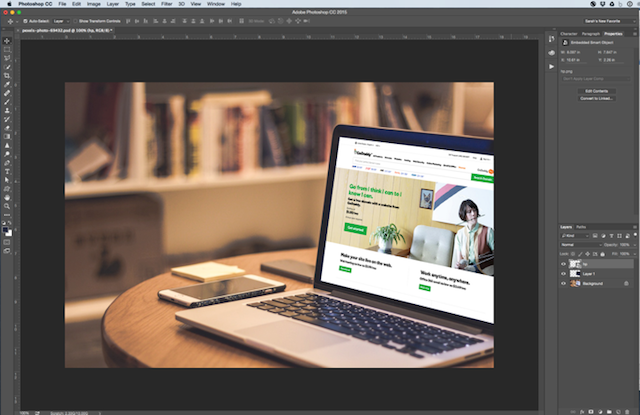The image size is (640, 415).
Task: Open the Layer menu
Action: (x=113, y=4)
